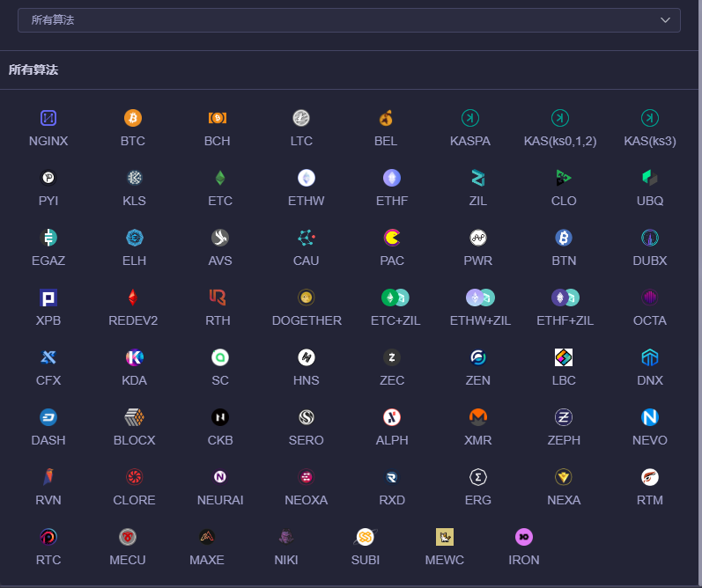Select the XPB coin icon
This screenshot has width=702, height=588.
[48, 298]
